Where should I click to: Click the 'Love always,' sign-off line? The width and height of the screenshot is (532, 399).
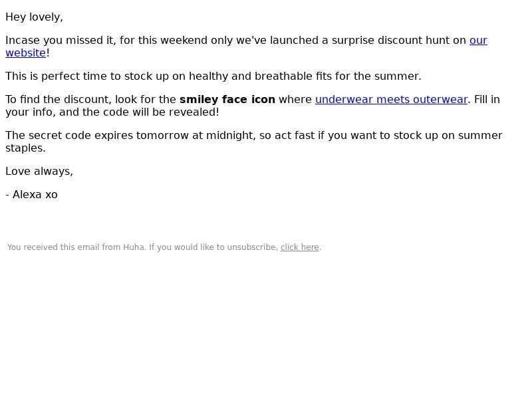pyautogui.click(x=39, y=172)
